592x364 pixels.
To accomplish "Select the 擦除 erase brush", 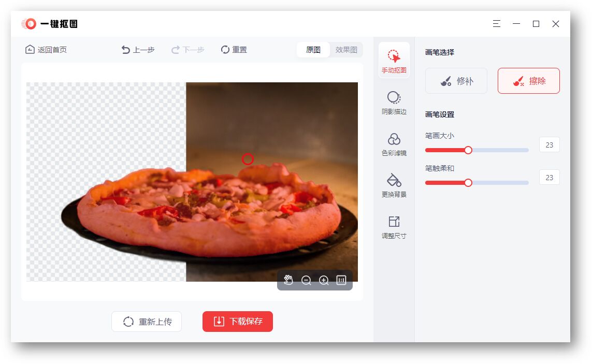I will (x=529, y=81).
